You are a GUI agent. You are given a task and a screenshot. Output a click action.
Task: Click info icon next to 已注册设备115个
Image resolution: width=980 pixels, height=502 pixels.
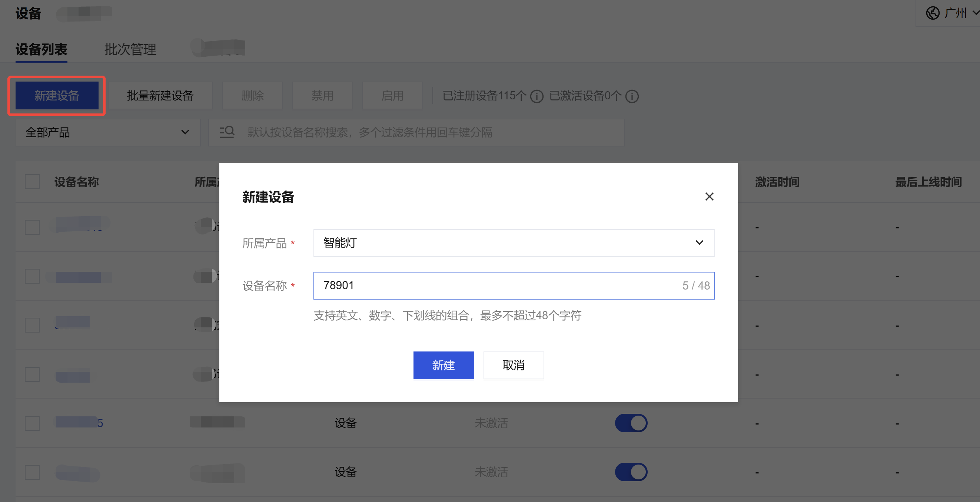[537, 96]
